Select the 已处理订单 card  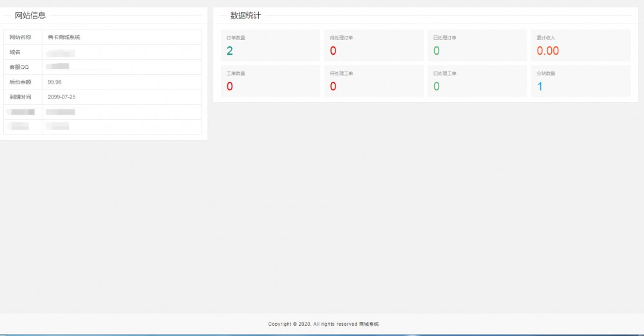pos(477,46)
